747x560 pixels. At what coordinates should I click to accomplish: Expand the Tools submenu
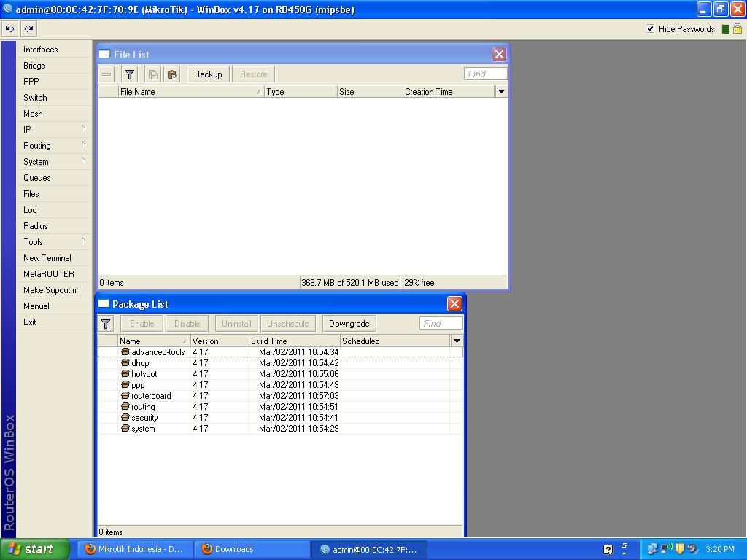coord(54,242)
